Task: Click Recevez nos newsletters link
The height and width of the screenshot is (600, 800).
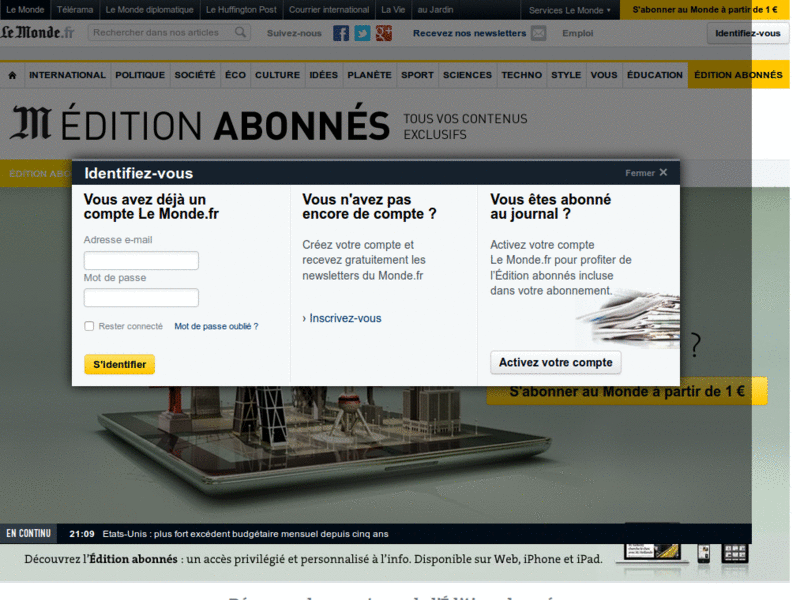Action: (469, 33)
